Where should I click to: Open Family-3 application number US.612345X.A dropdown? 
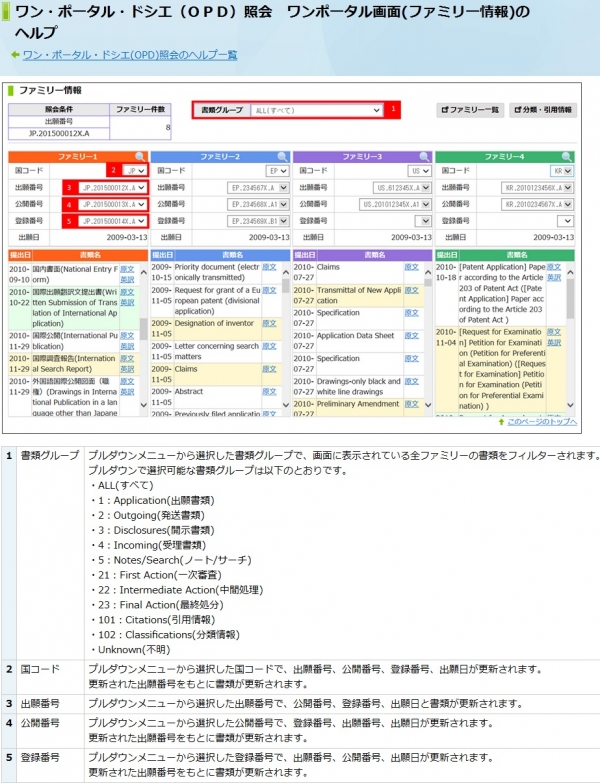pyautogui.click(x=402, y=188)
